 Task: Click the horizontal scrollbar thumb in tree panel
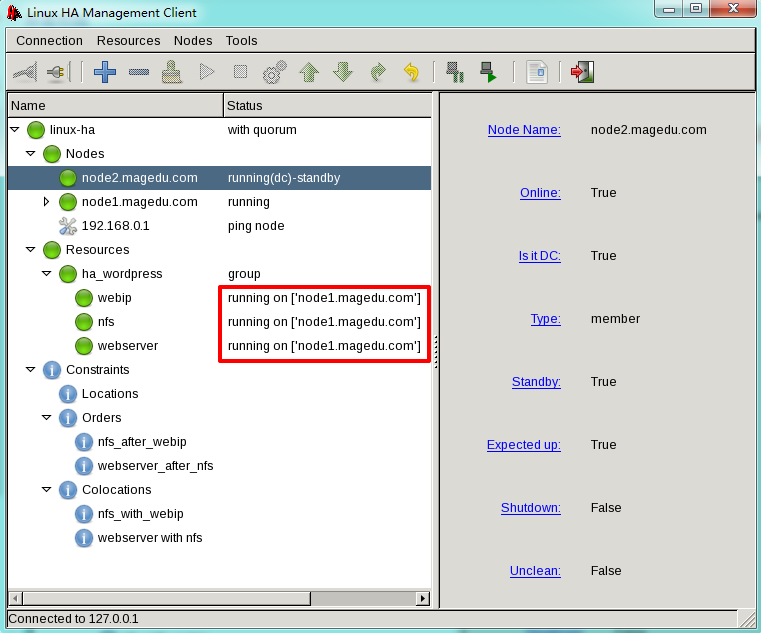(166, 599)
